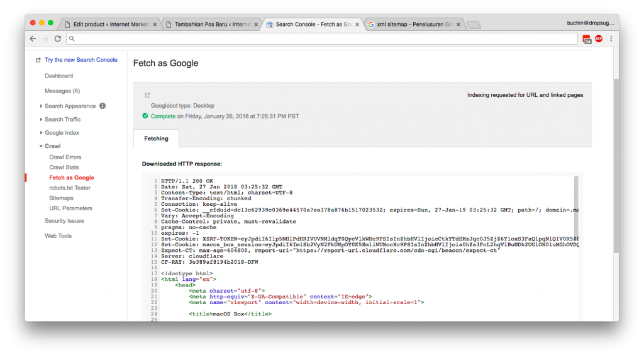Go back with the browser back arrow
644x357 pixels.
click(x=33, y=38)
